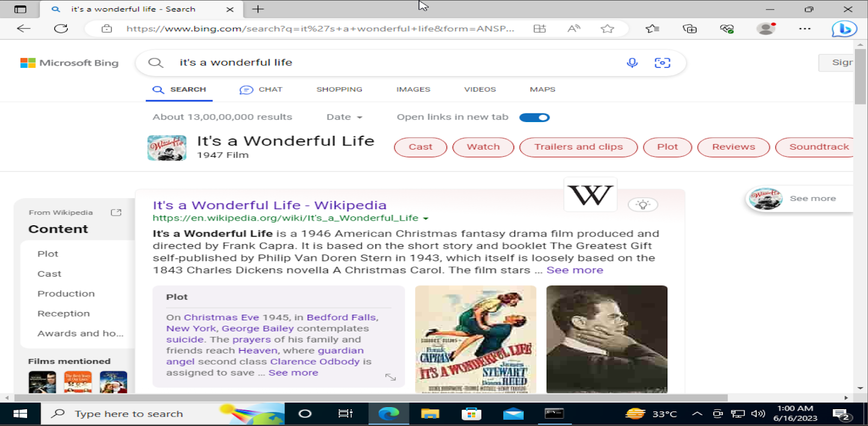The height and width of the screenshot is (426, 868).
Task: Open the Clarence Odbody link
Action: tap(315, 361)
